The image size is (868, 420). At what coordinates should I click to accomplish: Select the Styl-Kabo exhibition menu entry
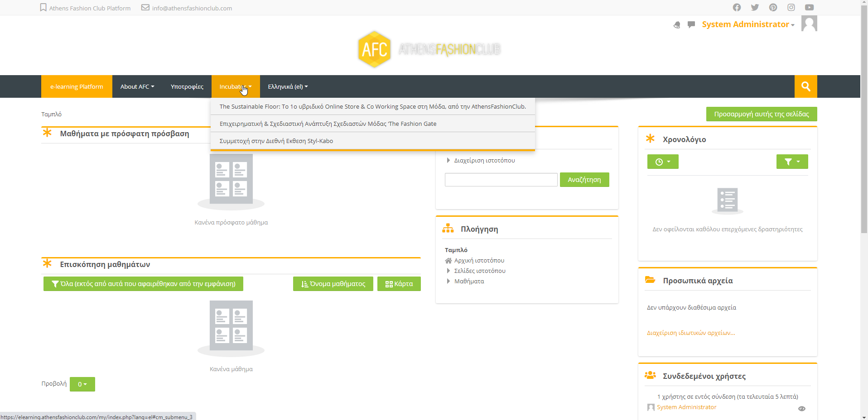pyautogui.click(x=276, y=141)
